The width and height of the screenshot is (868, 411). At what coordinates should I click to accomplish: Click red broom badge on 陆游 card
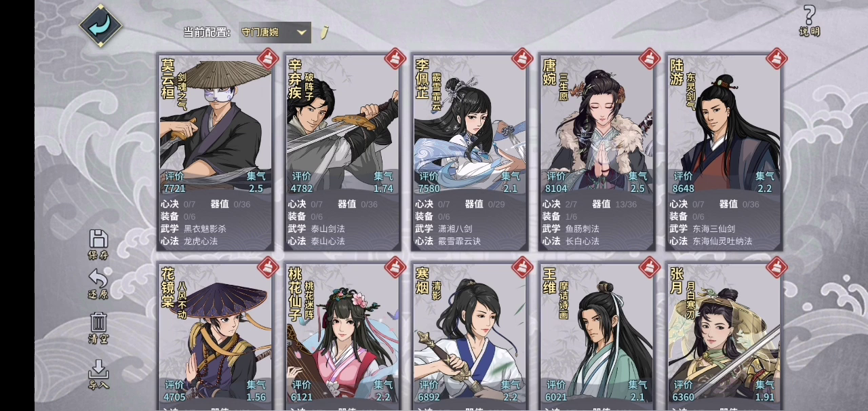[776, 59]
